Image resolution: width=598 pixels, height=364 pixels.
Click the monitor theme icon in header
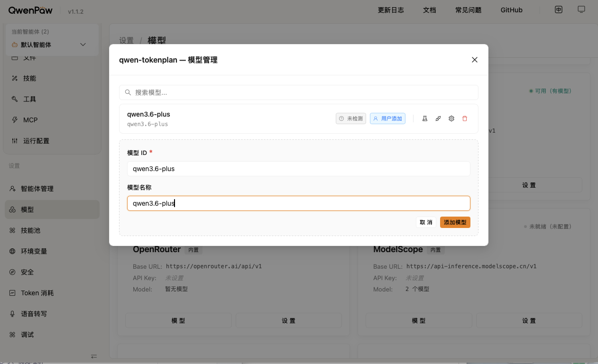click(x=581, y=9)
